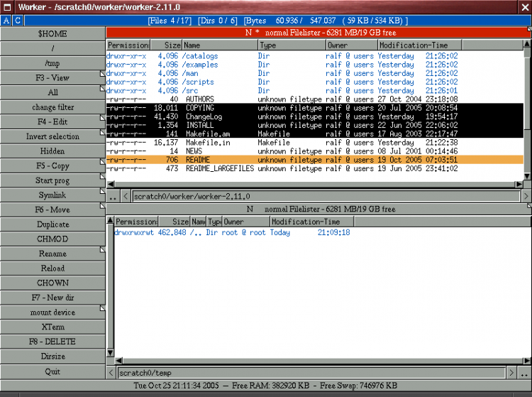Screen dimensions: 532x397
Task: Click lower path field scratch0/temp
Action: pos(311,373)
